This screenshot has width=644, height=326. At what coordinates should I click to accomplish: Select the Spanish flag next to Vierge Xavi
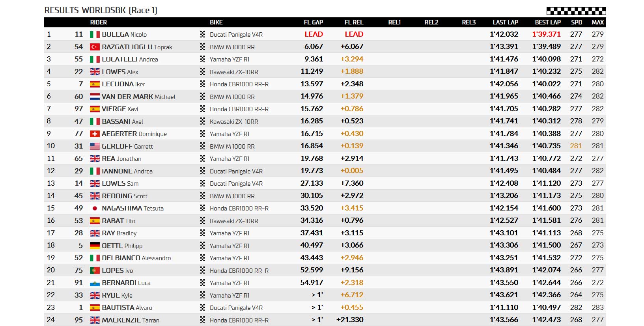(x=95, y=109)
